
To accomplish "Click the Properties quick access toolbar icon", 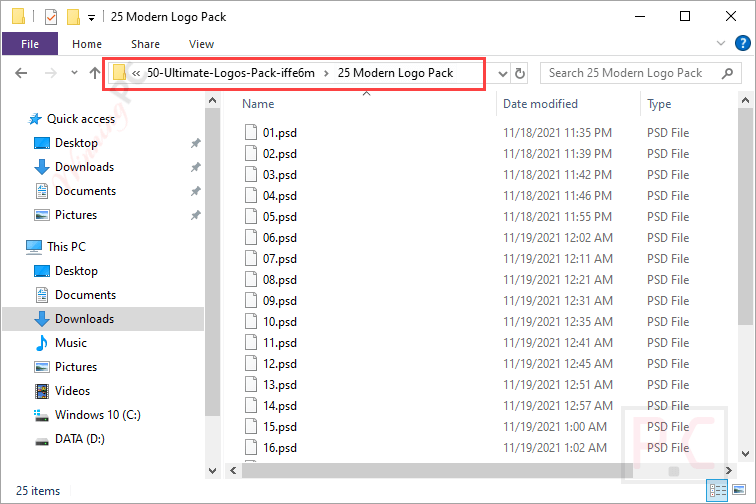I will (x=51, y=17).
